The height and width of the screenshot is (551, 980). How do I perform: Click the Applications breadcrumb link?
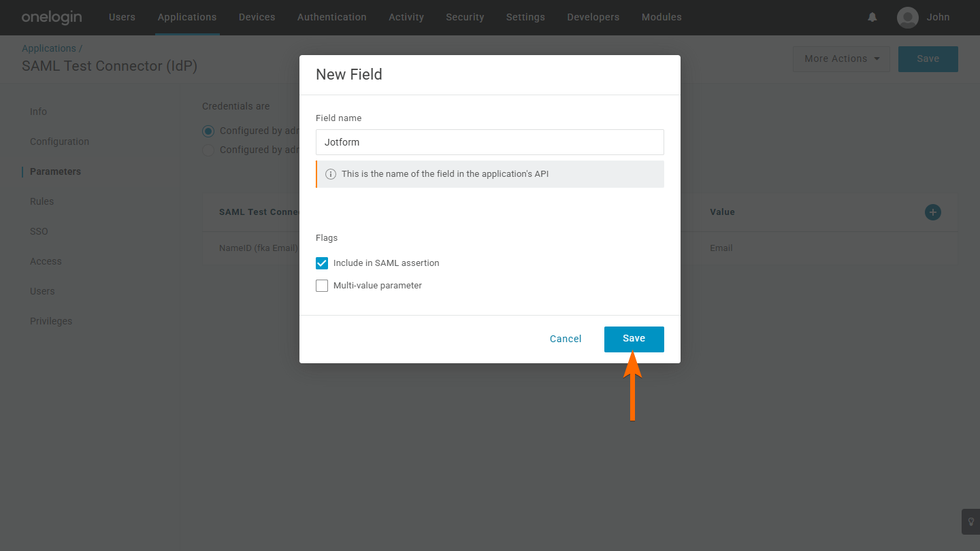click(49, 48)
